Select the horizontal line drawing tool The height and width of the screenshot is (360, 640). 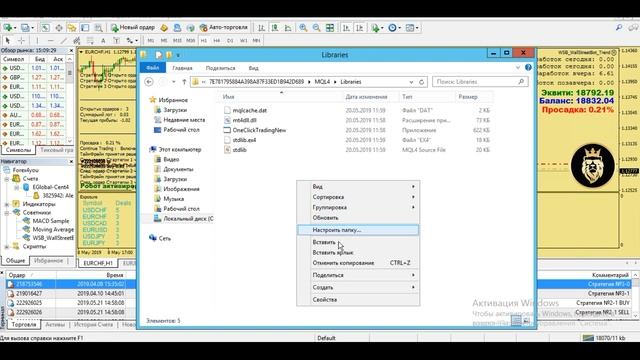coord(51,40)
